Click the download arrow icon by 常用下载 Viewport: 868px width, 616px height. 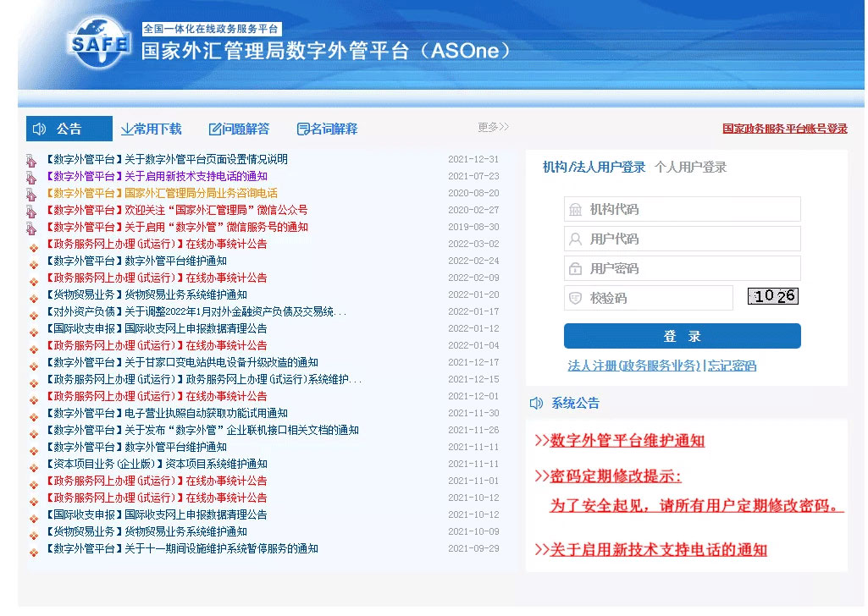coord(127,129)
